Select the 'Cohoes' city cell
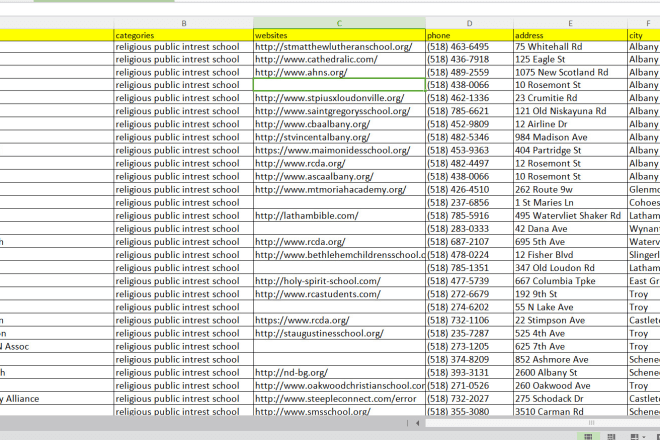660x440 pixels. point(644,203)
